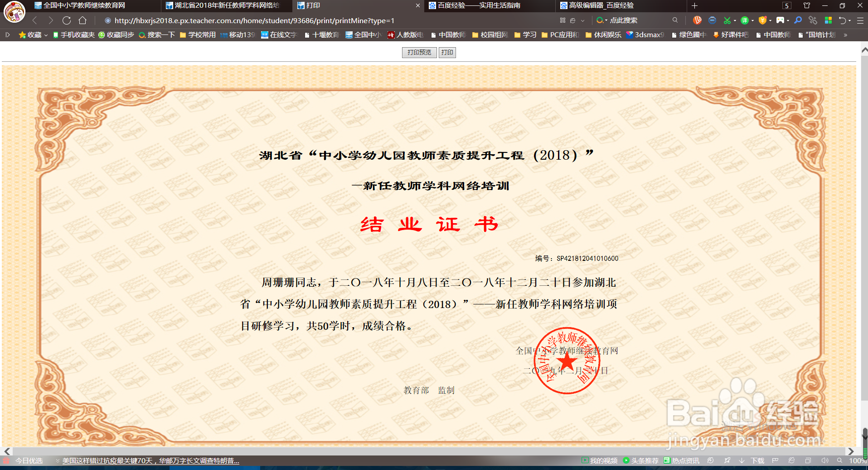Viewport: 868px width, 470px height.
Task: Toggle mute with the speaker icon
Action: tap(826, 460)
